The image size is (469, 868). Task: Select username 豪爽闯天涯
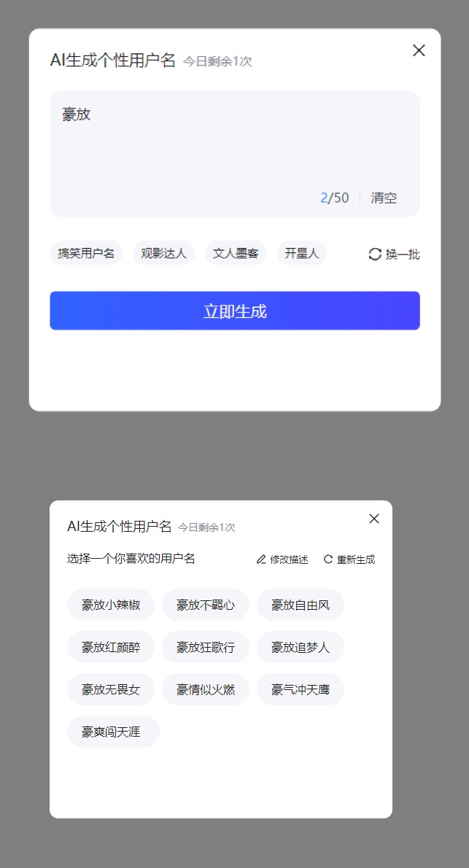tap(113, 732)
